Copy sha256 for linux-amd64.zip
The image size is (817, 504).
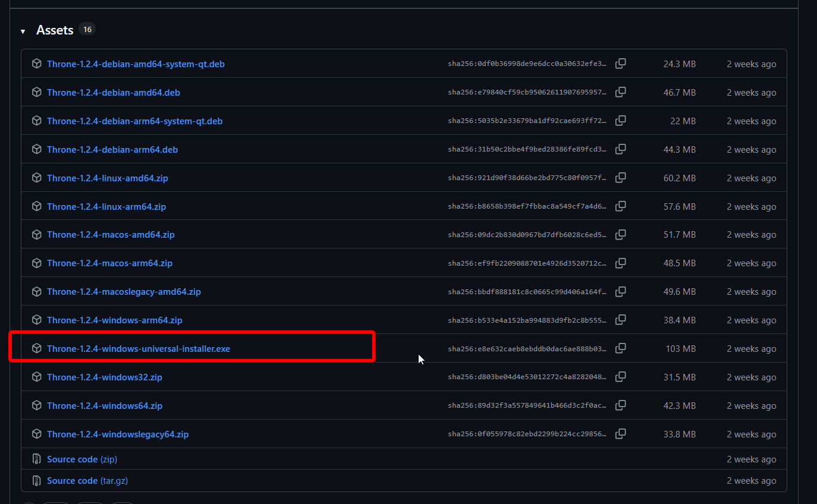(620, 178)
